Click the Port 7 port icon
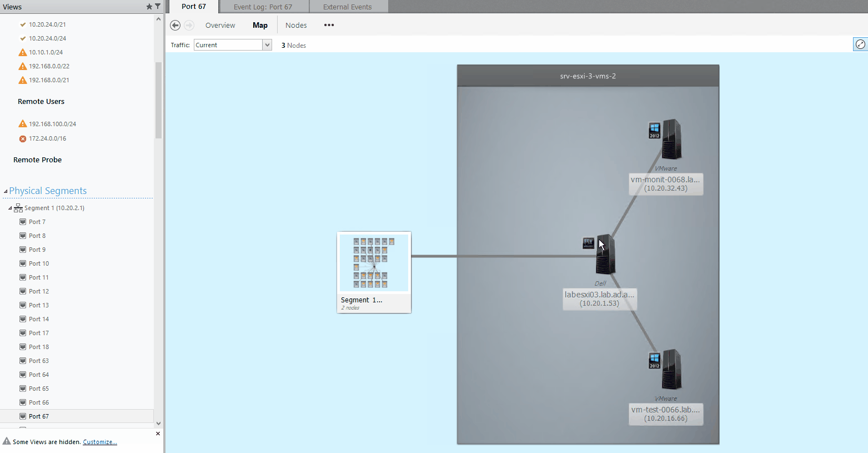868x453 pixels. (23, 222)
